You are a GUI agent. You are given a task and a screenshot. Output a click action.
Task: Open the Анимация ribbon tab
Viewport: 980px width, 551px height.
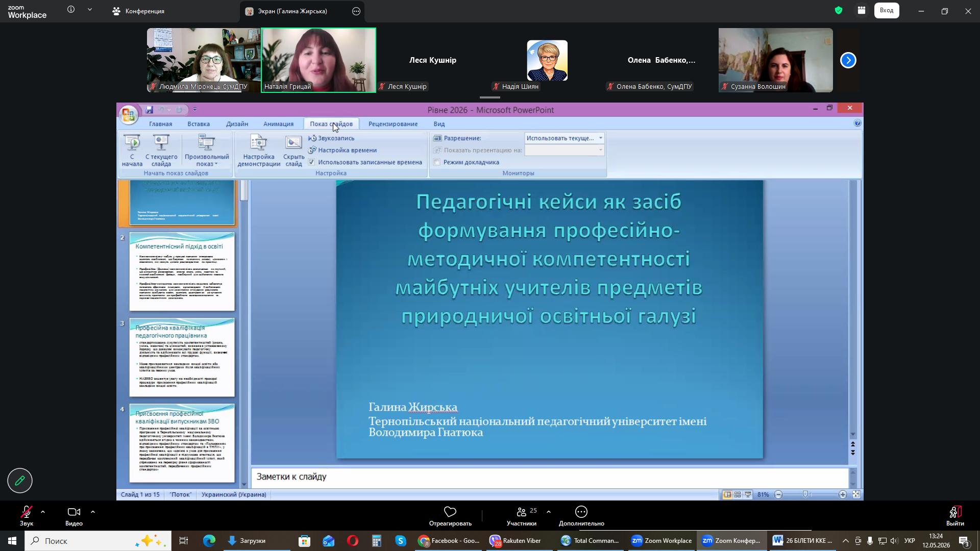(x=278, y=124)
